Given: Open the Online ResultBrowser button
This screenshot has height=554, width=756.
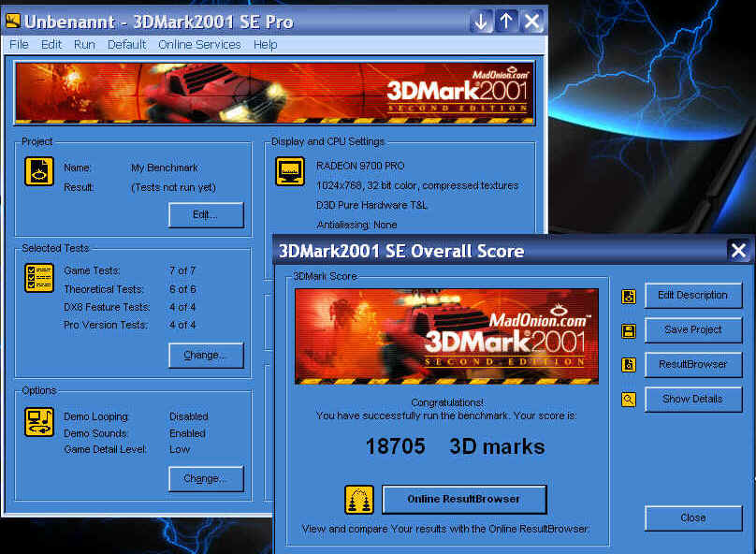Looking at the screenshot, I should coord(464,500).
